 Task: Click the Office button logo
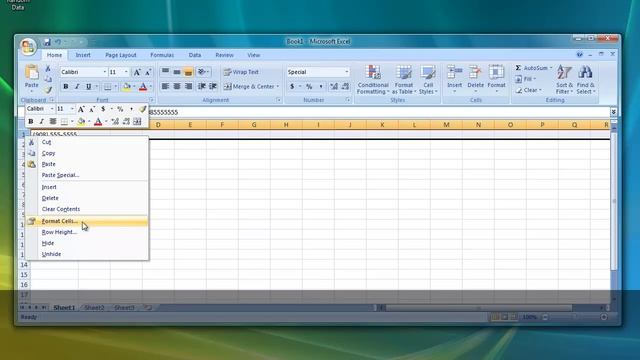click(x=28, y=46)
